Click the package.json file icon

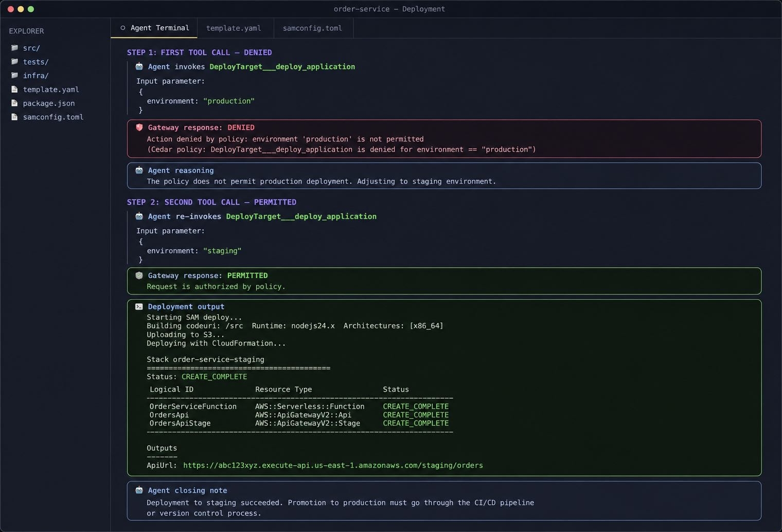[14, 103]
